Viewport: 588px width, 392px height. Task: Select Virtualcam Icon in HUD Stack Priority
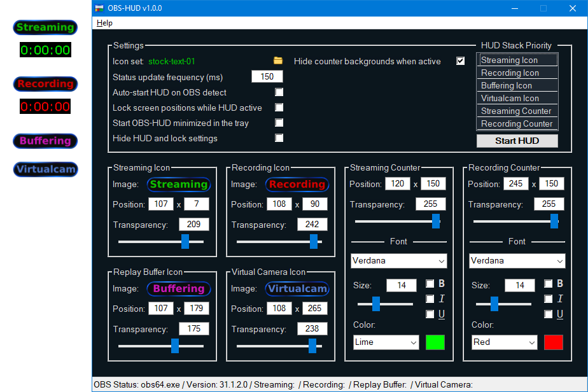tap(517, 98)
